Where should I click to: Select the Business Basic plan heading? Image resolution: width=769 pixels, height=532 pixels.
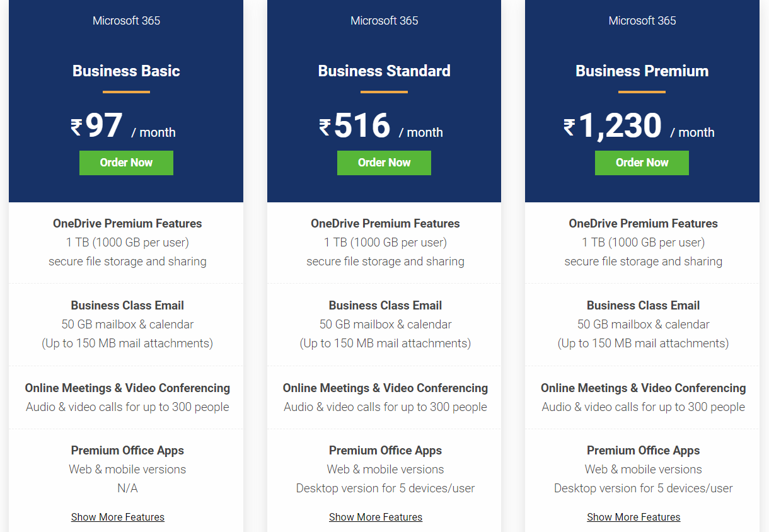click(126, 71)
